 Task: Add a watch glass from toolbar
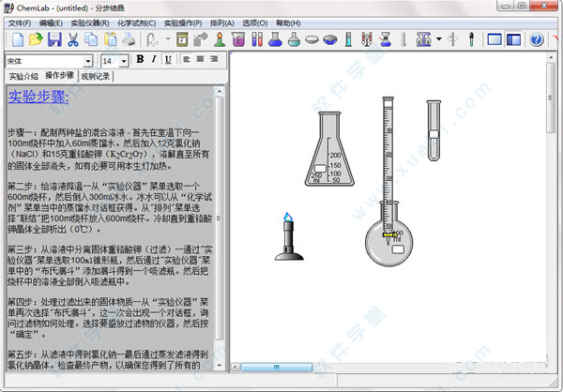coord(312,39)
